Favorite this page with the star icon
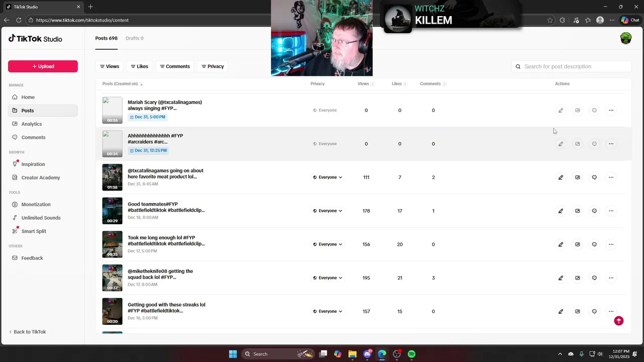Screen dimensions: 644x362 (x=550, y=20)
